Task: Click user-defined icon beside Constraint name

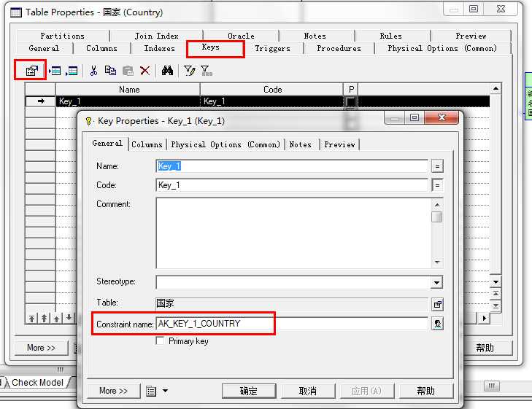Action: coord(437,324)
